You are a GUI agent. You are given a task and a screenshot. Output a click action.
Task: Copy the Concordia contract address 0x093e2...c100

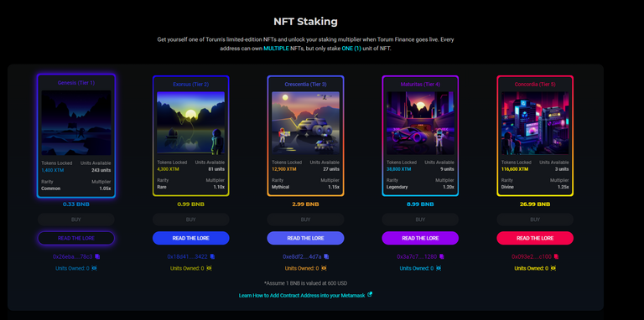click(x=556, y=257)
